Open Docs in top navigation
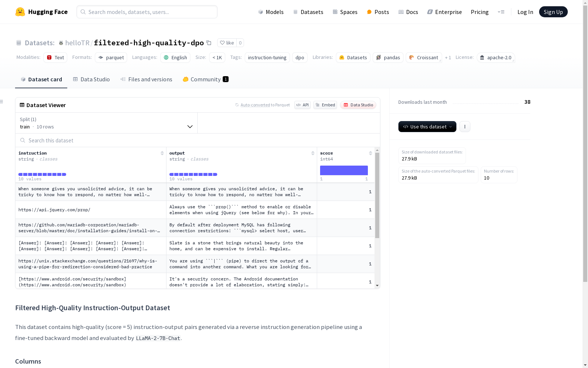This screenshot has width=588, height=368. coord(408,12)
